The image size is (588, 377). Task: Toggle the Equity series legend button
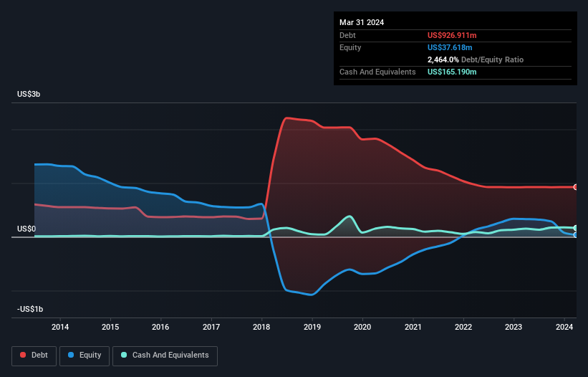85,355
